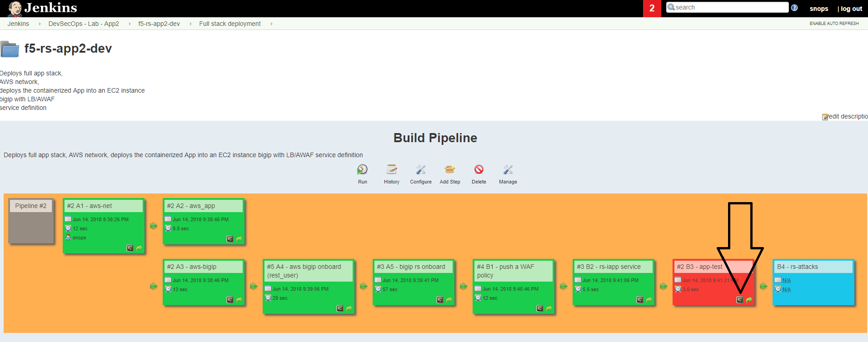Open console output for A3 - aws-bigip
This screenshot has height=342, width=868.
230,300
